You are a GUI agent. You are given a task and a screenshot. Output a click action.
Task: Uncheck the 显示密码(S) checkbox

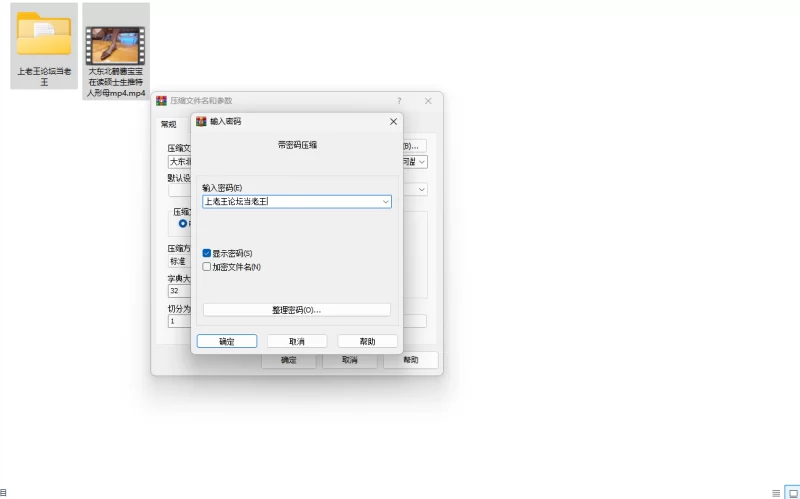click(x=207, y=253)
